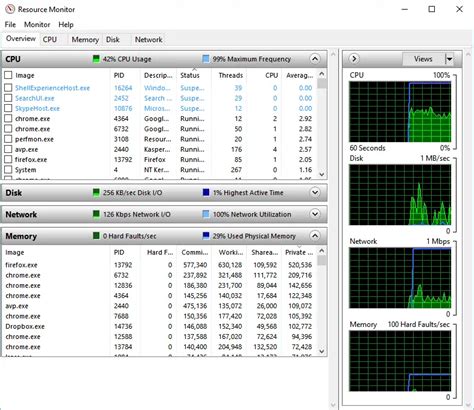
Task: Click the CPU list scrollbar up arrow
Action: coord(322,74)
